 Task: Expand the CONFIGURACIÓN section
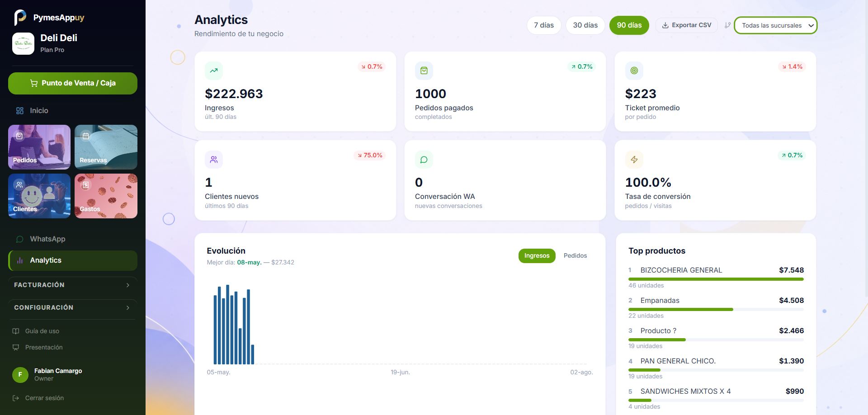pos(73,308)
